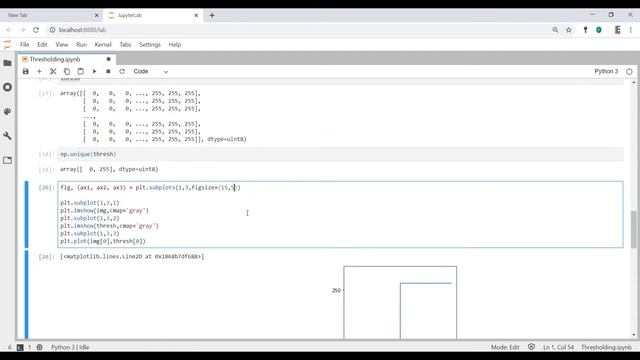This screenshot has width=640, height=360.
Task: Click the scrollbar down arrow
Action: pyautogui.click(x=633, y=335)
